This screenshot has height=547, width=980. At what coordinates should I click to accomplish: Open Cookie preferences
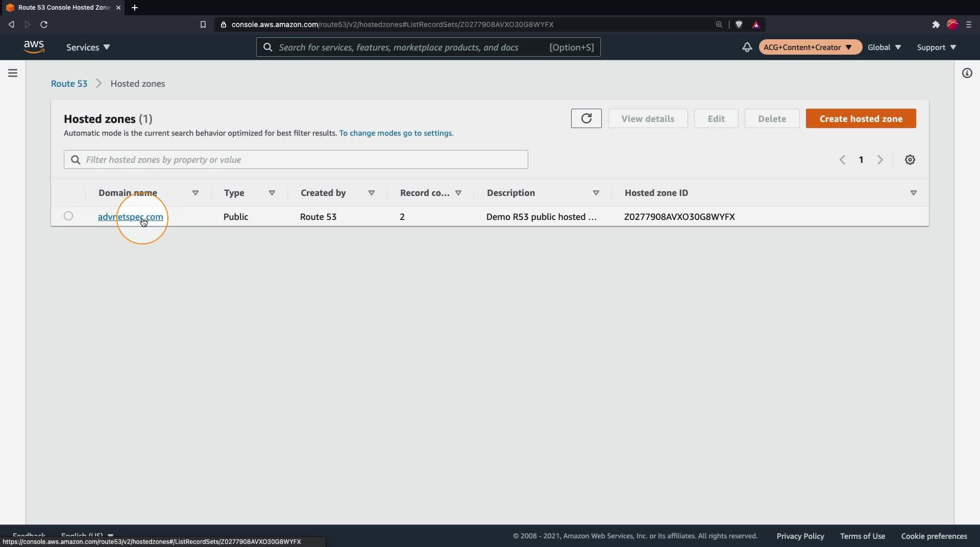(934, 536)
